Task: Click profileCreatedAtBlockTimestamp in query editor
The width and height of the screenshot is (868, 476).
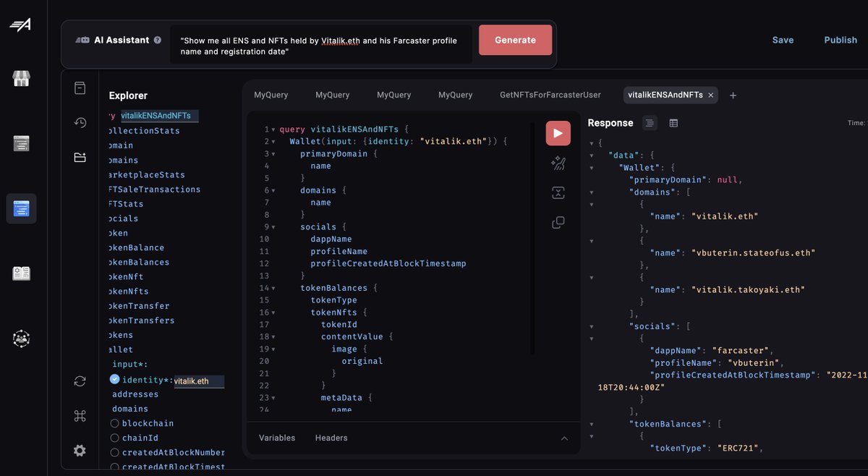Action: coord(388,264)
